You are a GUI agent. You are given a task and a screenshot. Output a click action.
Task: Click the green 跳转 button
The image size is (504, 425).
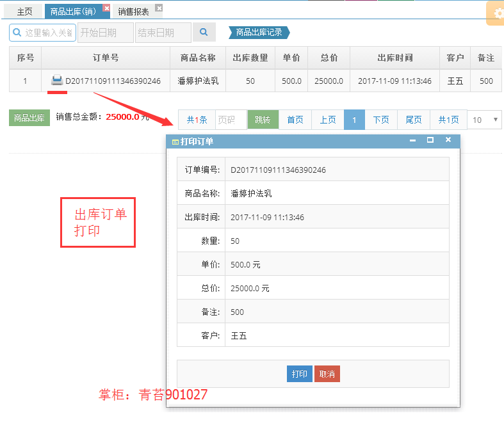[263, 120]
